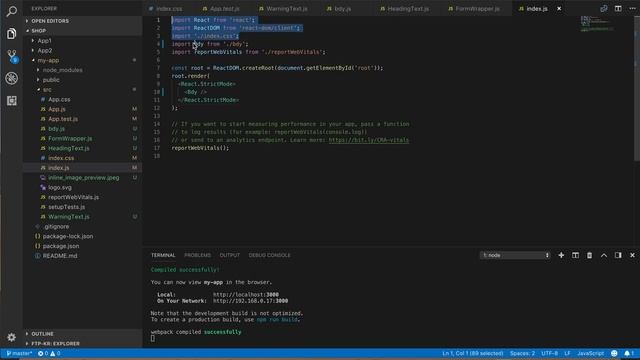
Task: Change language mode JavaScript
Action: point(590,353)
